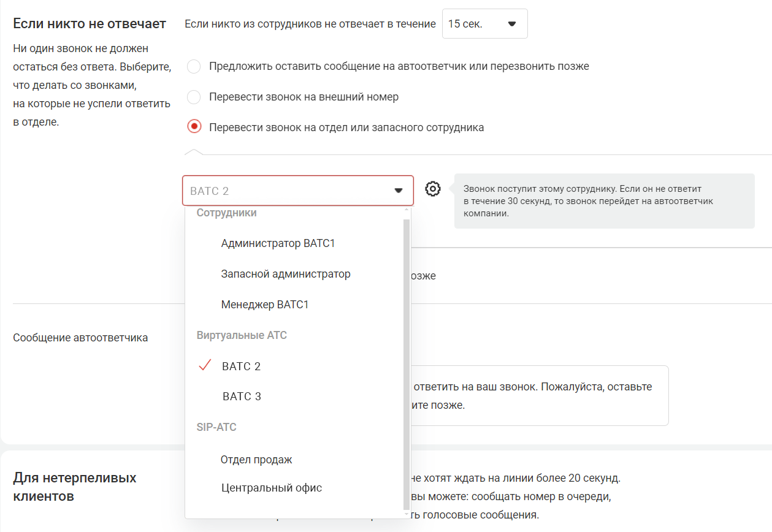Viewport: 772px width, 532px height.
Task: Collapse the list using the ВАТС 2 field arrow
Action: 399,191
